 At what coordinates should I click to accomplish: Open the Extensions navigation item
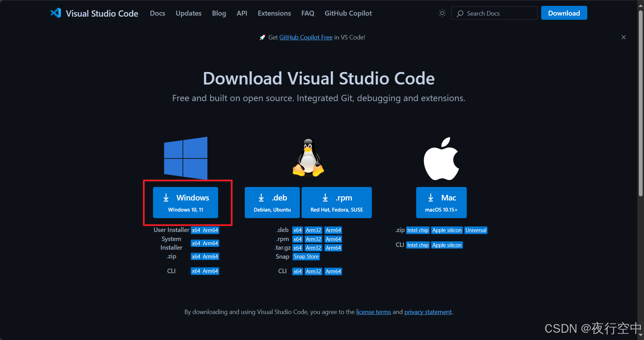[274, 13]
